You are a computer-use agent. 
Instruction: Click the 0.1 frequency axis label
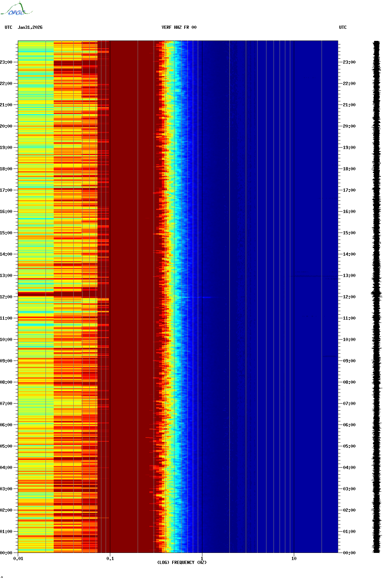[110, 559]
